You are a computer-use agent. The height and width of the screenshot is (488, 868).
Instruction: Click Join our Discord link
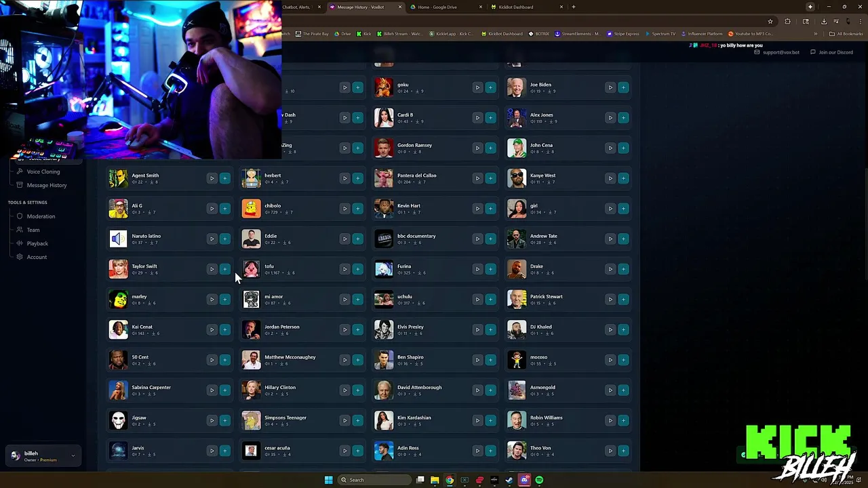[832, 52]
